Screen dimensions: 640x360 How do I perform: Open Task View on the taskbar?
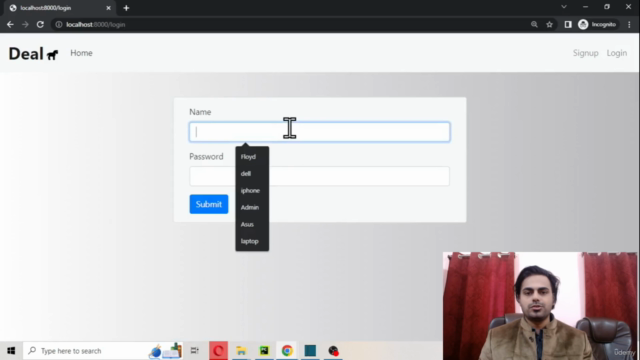pyautogui.click(x=195, y=351)
